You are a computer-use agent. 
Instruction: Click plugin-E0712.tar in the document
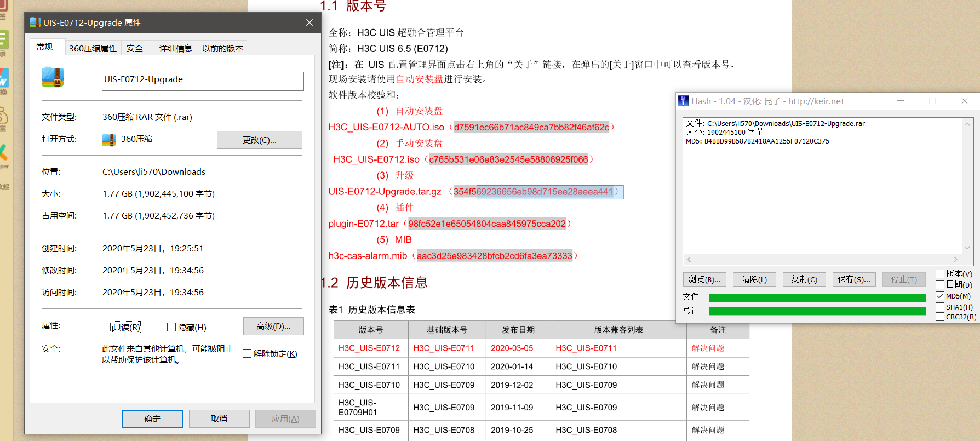[364, 224]
